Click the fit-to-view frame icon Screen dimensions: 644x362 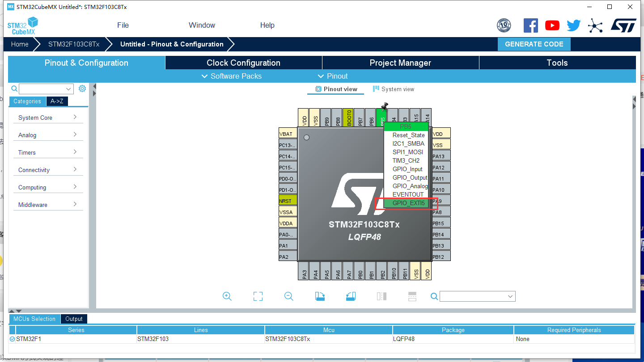(258, 296)
